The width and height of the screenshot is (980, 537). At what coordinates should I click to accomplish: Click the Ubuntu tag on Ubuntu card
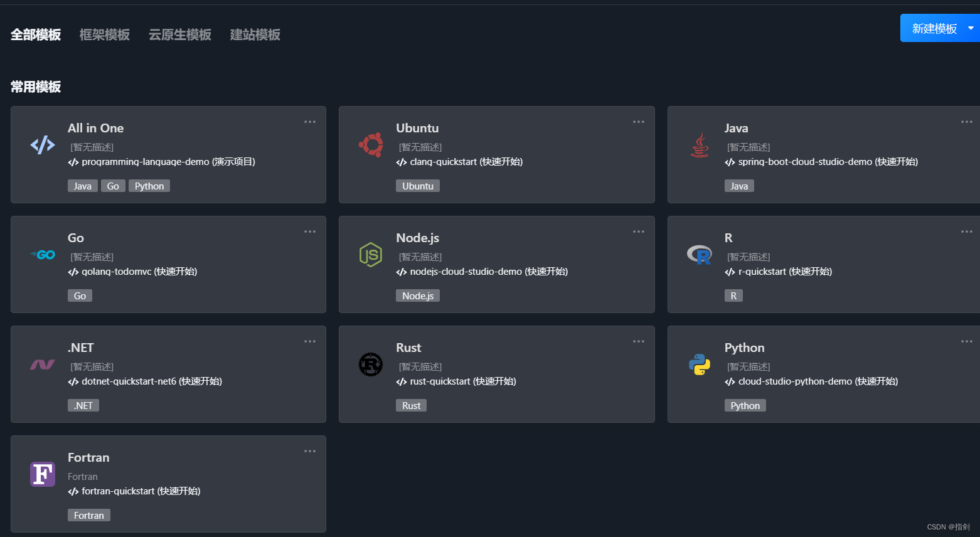click(x=418, y=186)
